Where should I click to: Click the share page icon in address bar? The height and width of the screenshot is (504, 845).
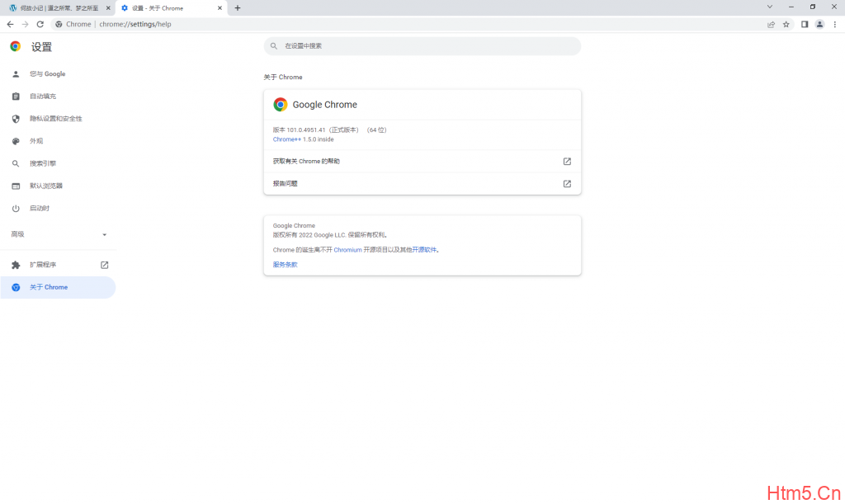coord(772,24)
